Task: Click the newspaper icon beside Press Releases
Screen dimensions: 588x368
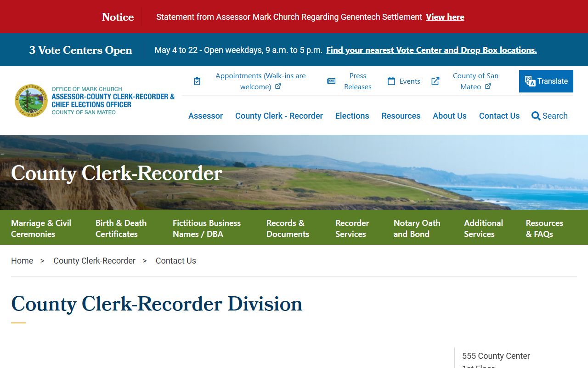Action: (x=331, y=81)
